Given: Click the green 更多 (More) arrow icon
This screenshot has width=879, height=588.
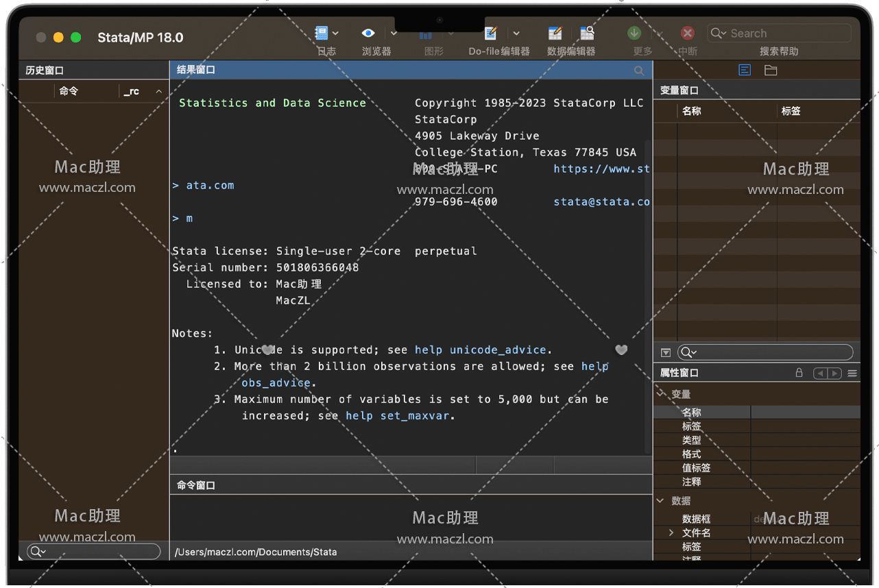Looking at the screenshot, I should [x=634, y=33].
